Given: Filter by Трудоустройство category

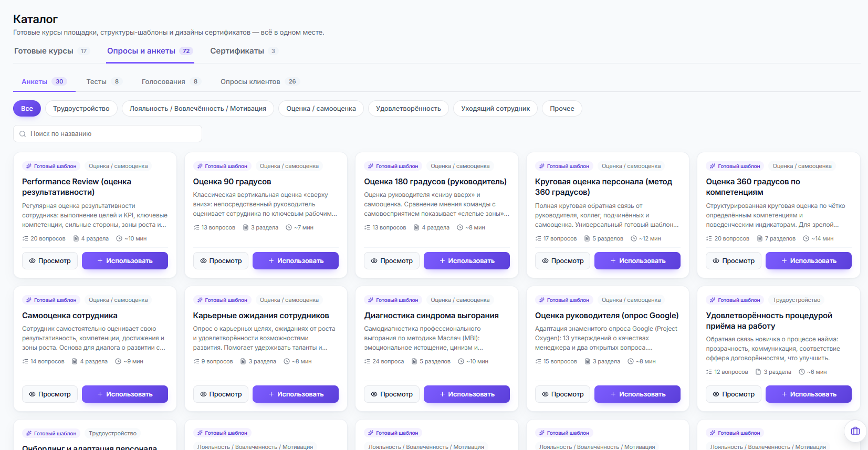Looking at the screenshot, I should [81, 109].
